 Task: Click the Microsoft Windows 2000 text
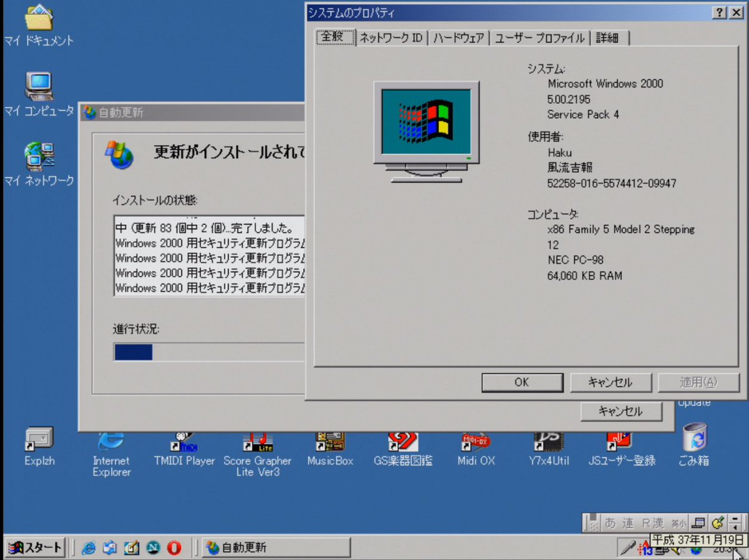605,84
